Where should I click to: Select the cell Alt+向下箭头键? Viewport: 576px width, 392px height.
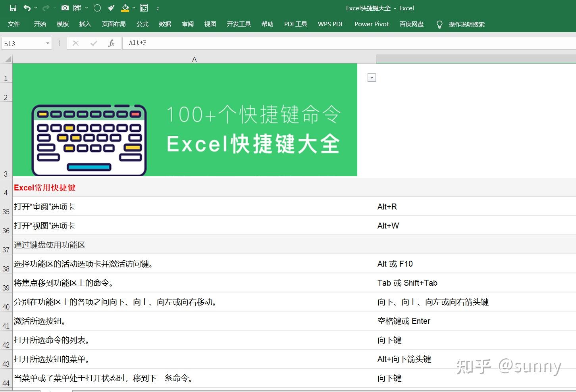(x=476, y=359)
